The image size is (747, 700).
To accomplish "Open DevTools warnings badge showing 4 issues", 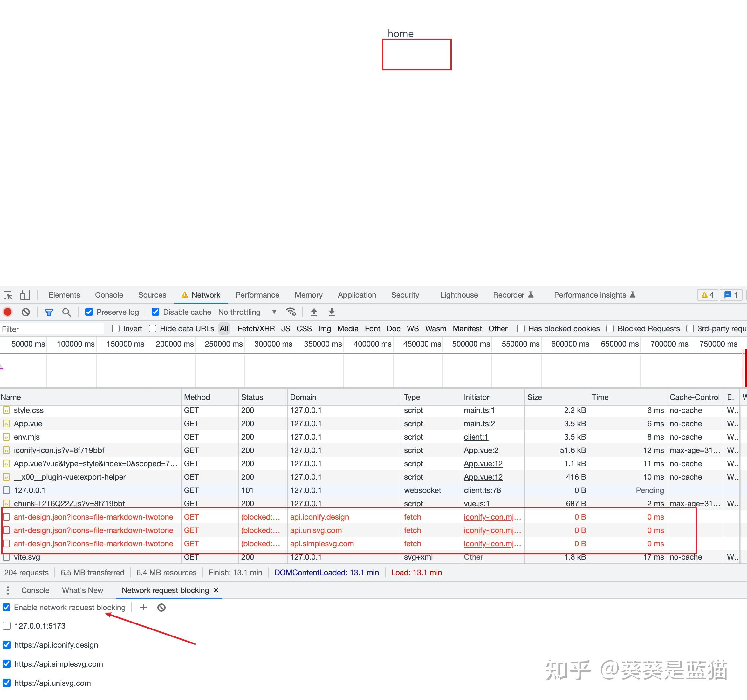I will pyautogui.click(x=708, y=295).
